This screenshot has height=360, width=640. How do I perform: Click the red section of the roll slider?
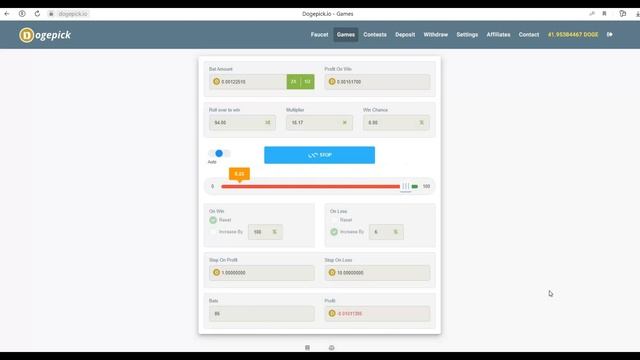310,187
